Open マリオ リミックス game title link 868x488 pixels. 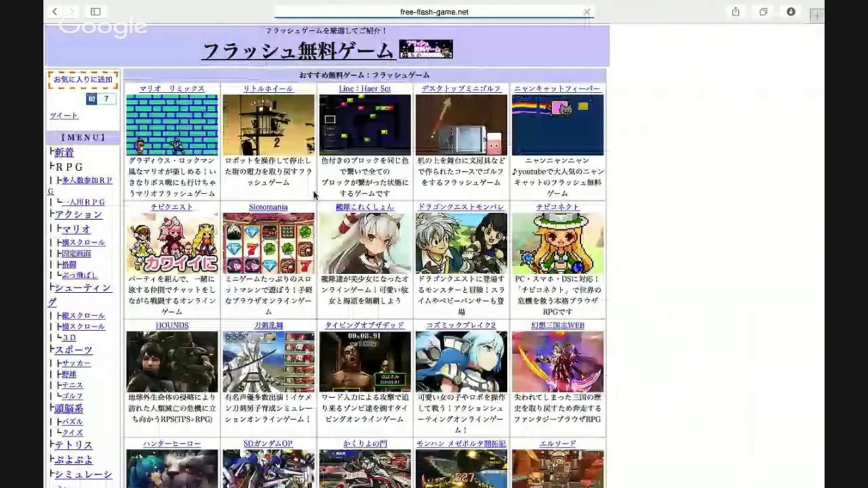coord(172,89)
